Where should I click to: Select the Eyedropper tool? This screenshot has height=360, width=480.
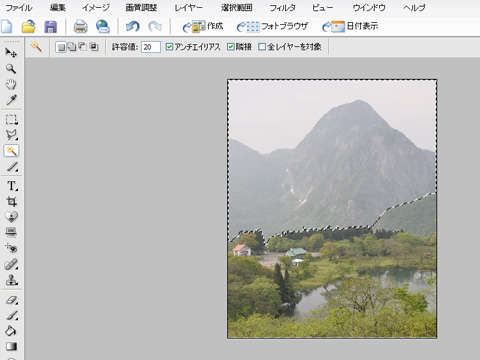[x=11, y=100]
